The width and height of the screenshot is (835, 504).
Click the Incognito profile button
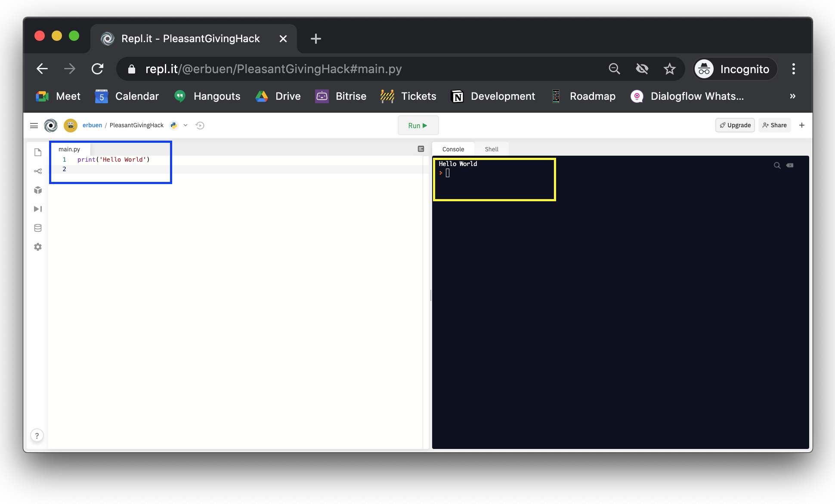(x=735, y=69)
